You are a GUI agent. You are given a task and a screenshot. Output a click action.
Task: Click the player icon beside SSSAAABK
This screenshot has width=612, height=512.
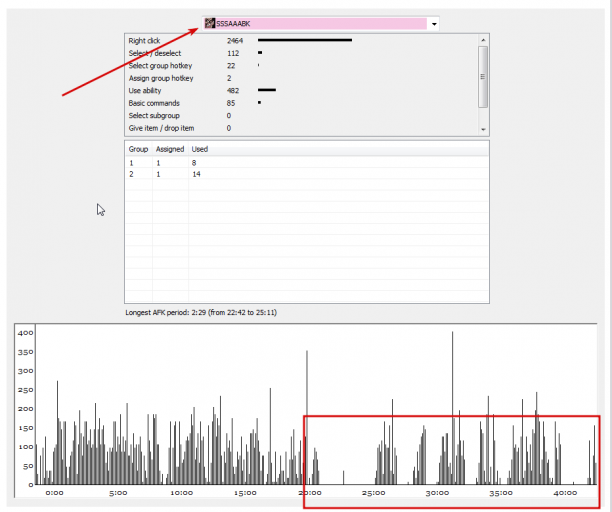(210, 23)
